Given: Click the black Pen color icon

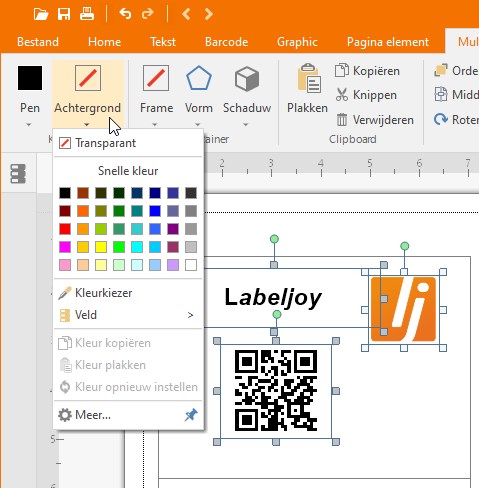Looking at the screenshot, I should pyautogui.click(x=30, y=78).
